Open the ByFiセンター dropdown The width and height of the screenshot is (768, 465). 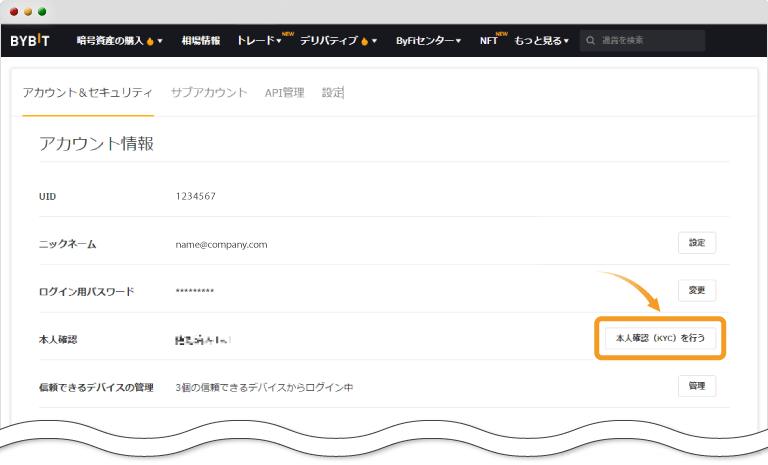coord(429,41)
